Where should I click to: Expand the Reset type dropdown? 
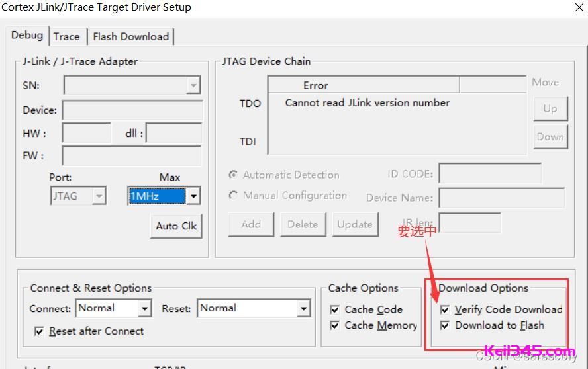(x=303, y=308)
